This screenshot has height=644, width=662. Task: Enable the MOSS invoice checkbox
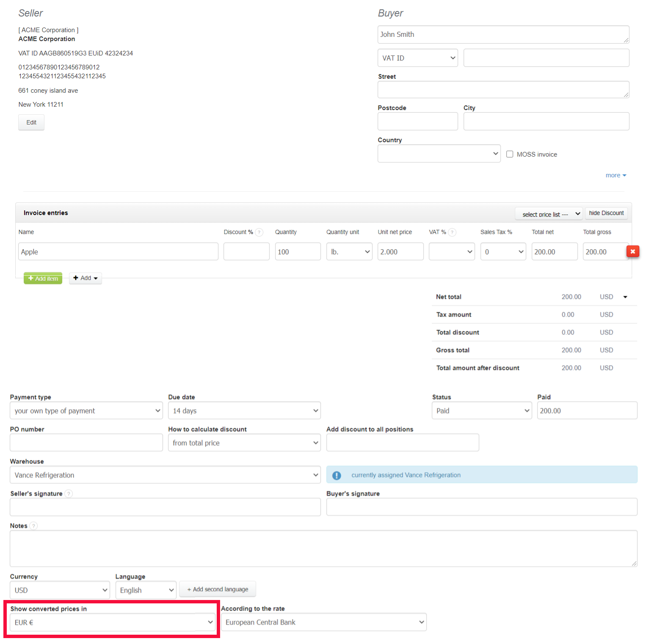tap(510, 154)
